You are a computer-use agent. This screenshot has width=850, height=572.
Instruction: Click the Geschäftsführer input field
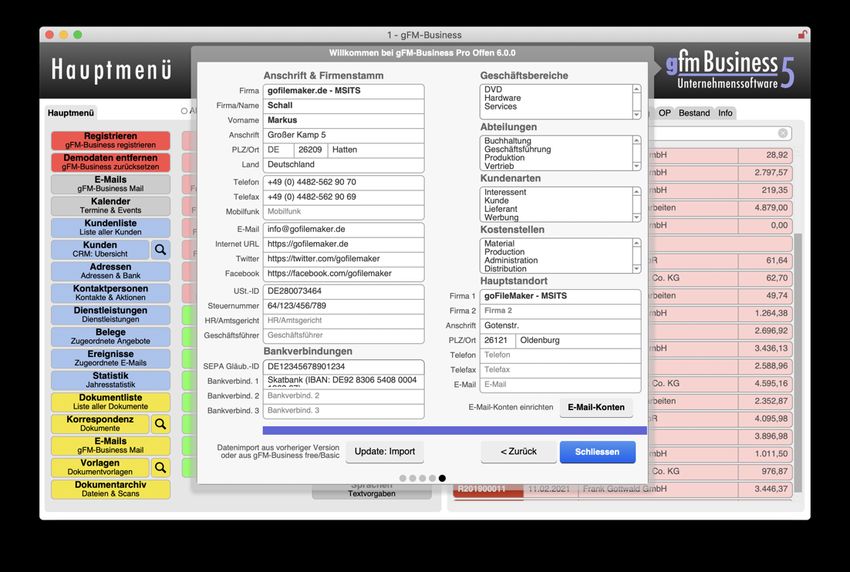pos(344,336)
